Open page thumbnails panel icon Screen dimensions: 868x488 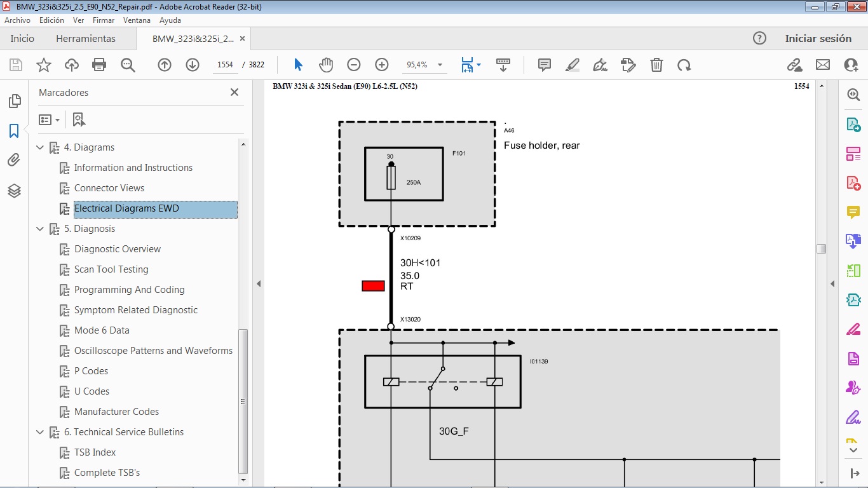tap(14, 101)
